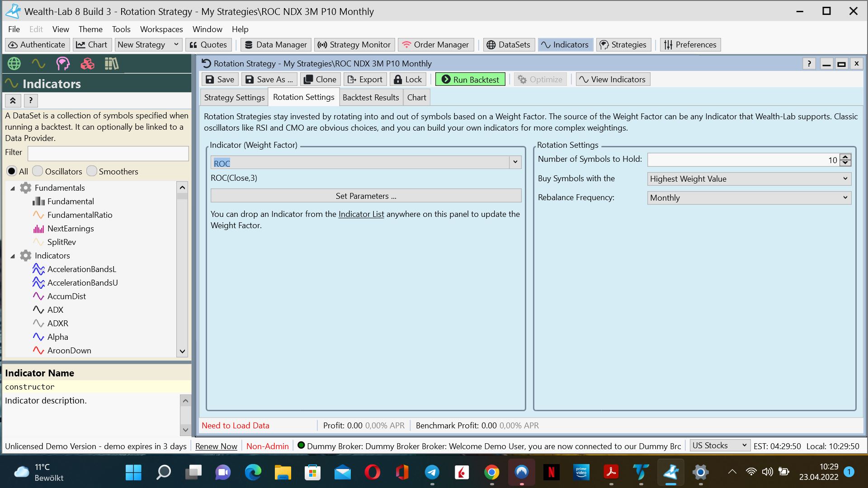Open the ROC indicator dropdown
Image resolution: width=868 pixels, height=488 pixels.
click(x=515, y=162)
